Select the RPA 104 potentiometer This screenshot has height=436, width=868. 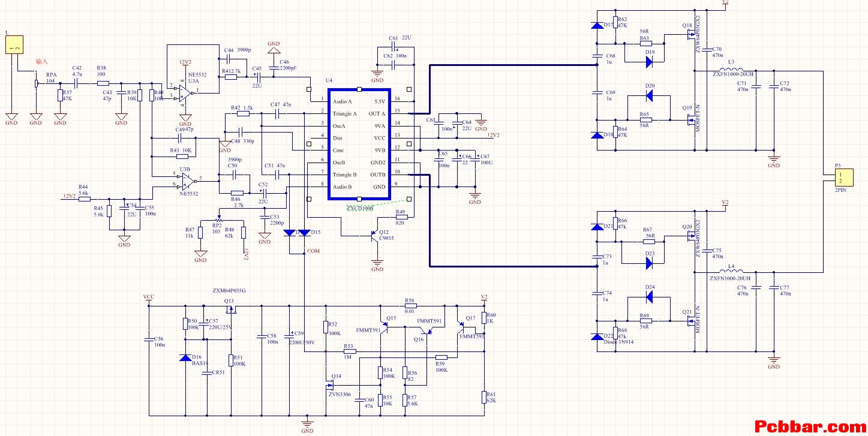pyautogui.click(x=37, y=83)
